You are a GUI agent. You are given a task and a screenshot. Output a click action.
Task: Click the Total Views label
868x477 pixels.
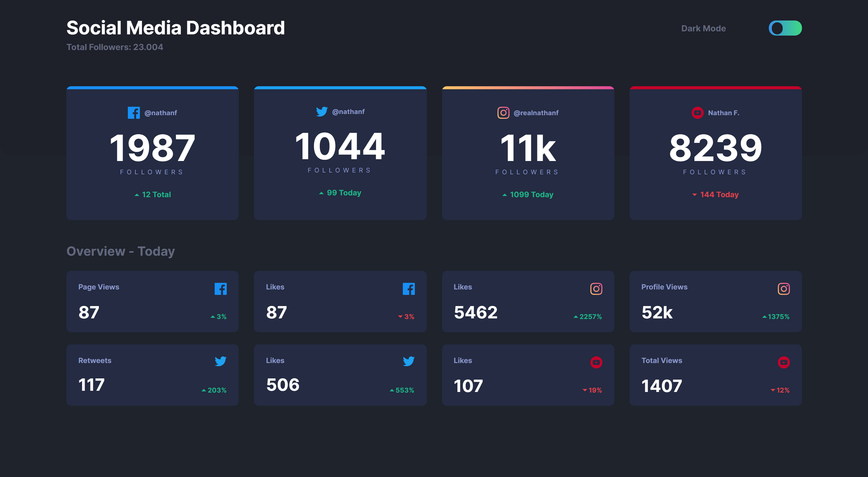[662, 360]
